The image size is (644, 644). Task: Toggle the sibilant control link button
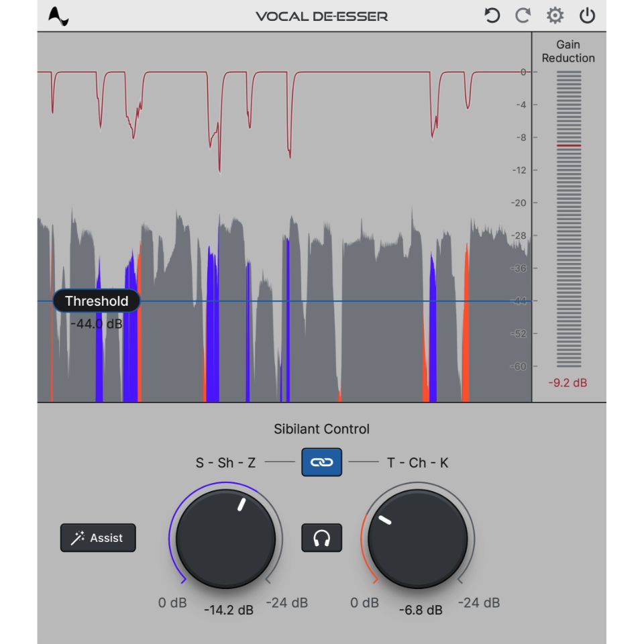click(x=321, y=462)
